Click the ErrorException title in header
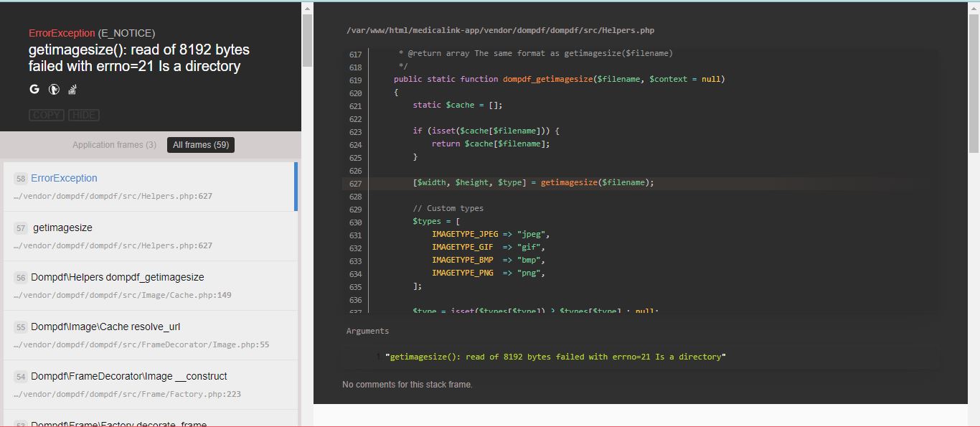The width and height of the screenshot is (980, 427). (62, 34)
